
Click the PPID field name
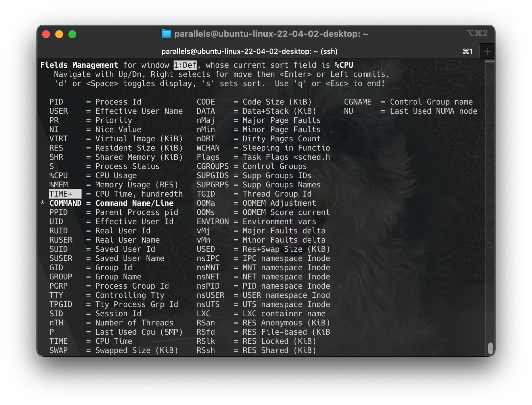tap(59, 212)
